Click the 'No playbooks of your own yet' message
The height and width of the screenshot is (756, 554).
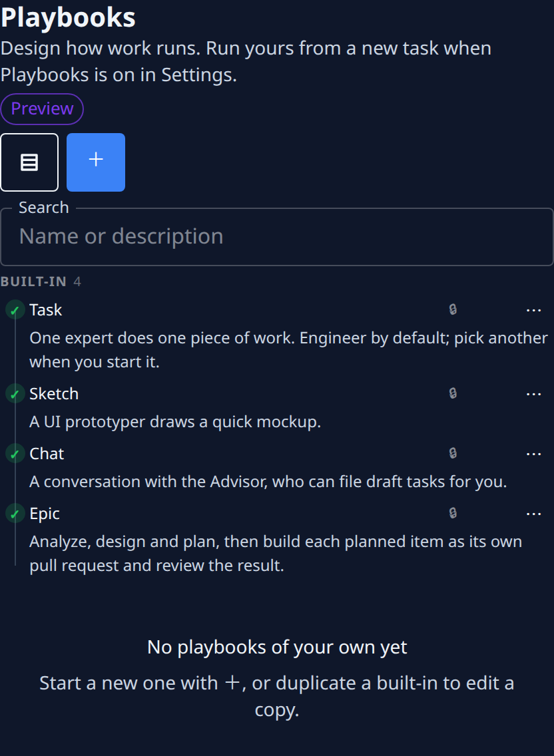click(x=277, y=647)
